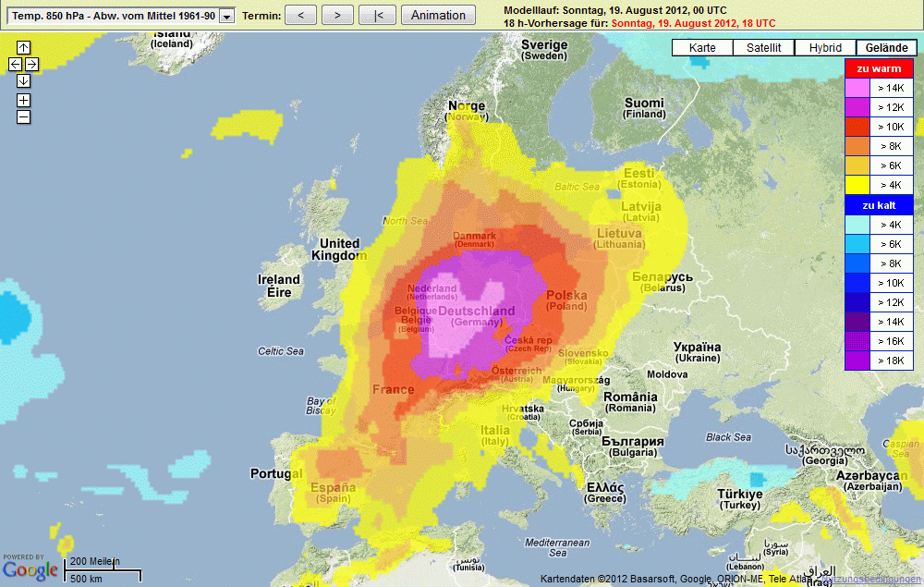Advance to next forecast time step

[338, 16]
